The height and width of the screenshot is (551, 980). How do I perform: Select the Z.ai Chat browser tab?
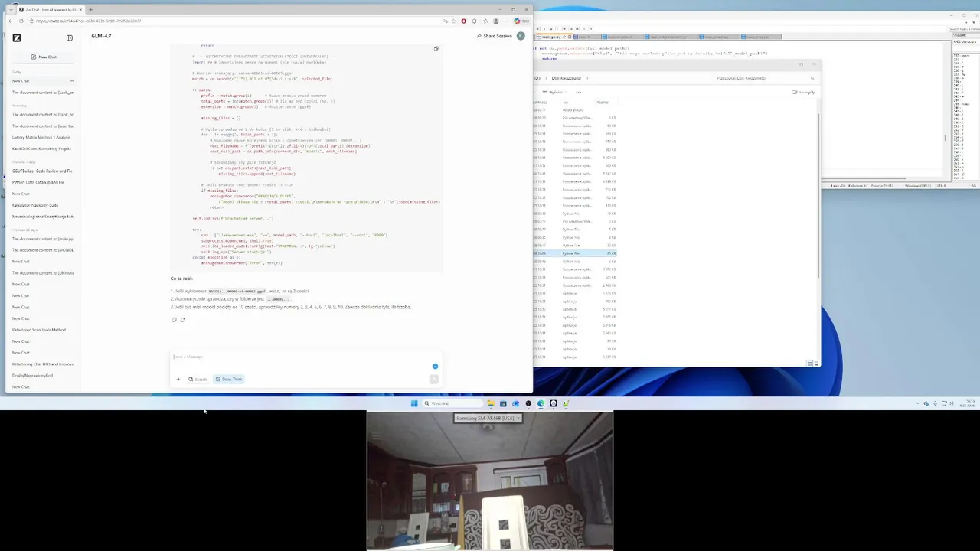pyautogui.click(x=51, y=10)
